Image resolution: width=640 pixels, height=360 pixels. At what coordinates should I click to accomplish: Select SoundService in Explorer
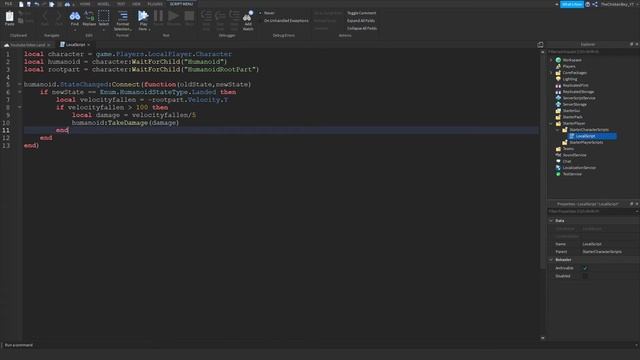(x=574, y=155)
